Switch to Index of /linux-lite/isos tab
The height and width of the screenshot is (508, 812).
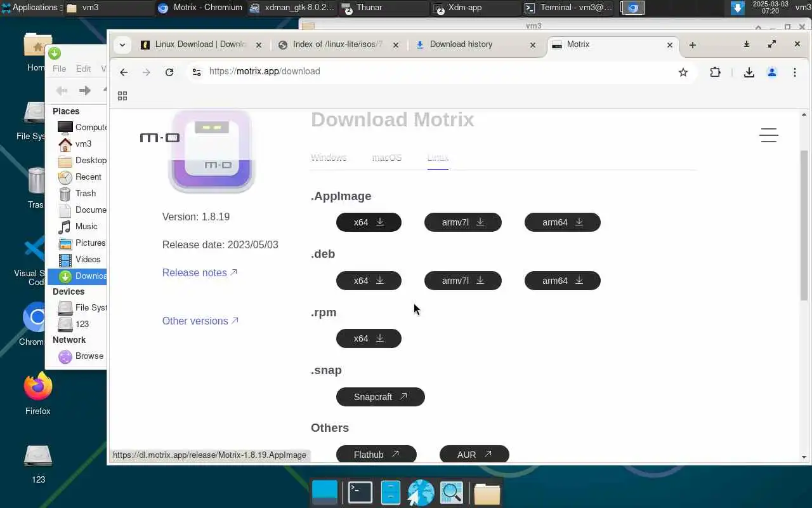coord(338,44)
